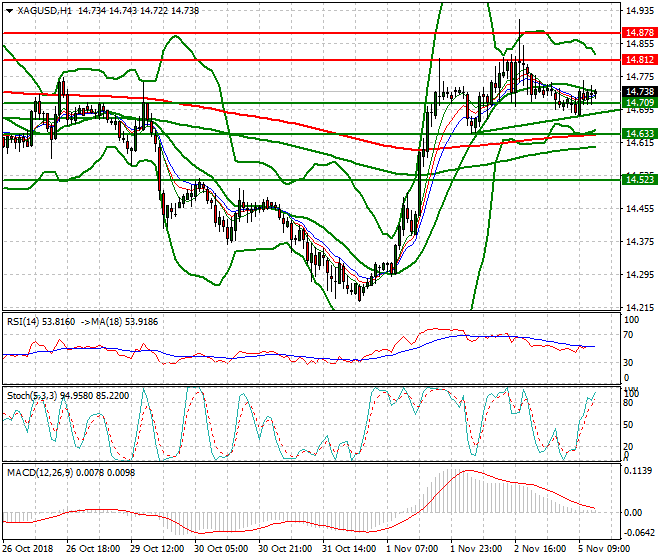The width and height of the screenshot is (660, 560).
Task: Click the 2 Nov 16:00 time label
Action: 540,549
